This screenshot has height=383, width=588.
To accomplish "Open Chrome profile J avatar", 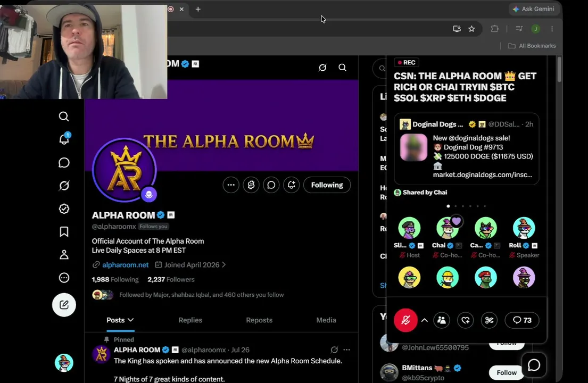I will point(535,29).
